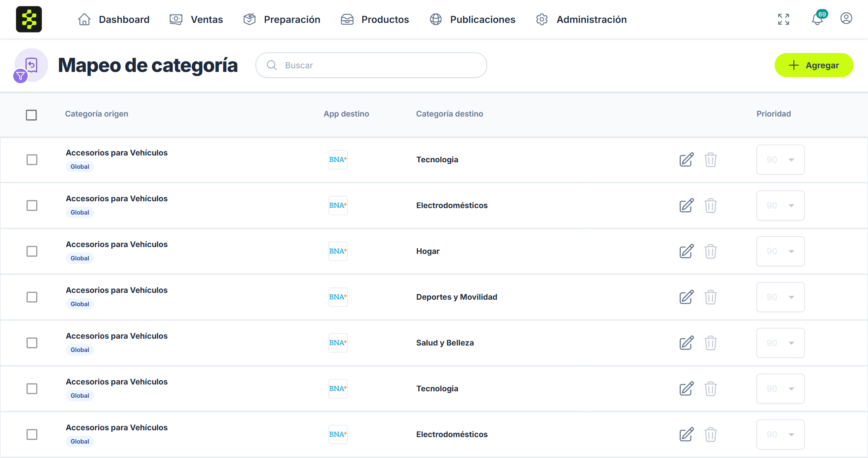The height and width of the screenshot is (458, 868).
Task: Check the first Electrodomésticos row checkbox
Action: [32, 205]
